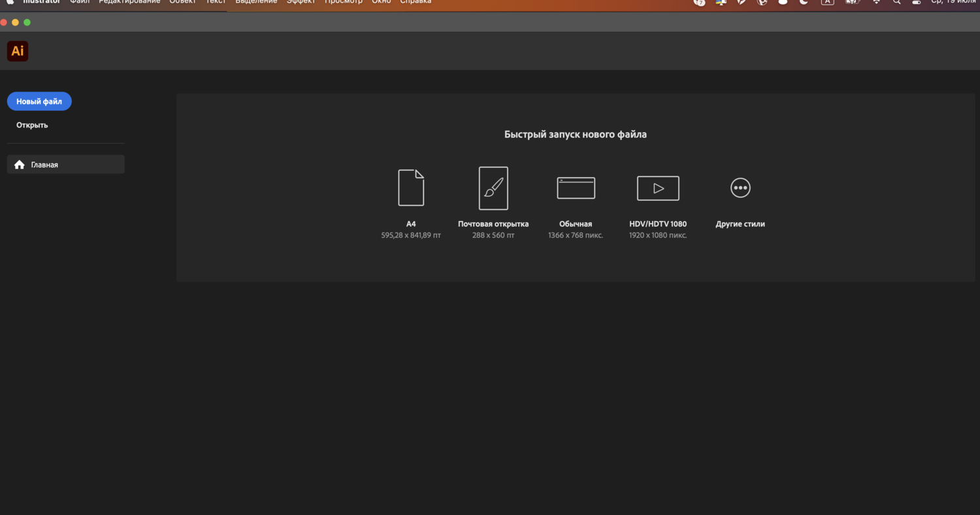Open the keyboard input source A icon
Viewport: 980px width, 515px height.
827,2
